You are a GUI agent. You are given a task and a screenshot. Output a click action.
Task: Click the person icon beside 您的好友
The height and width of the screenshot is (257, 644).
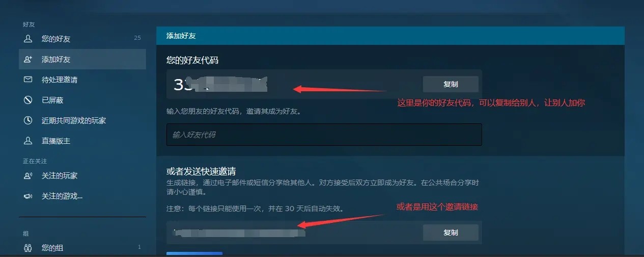point(28,39)
